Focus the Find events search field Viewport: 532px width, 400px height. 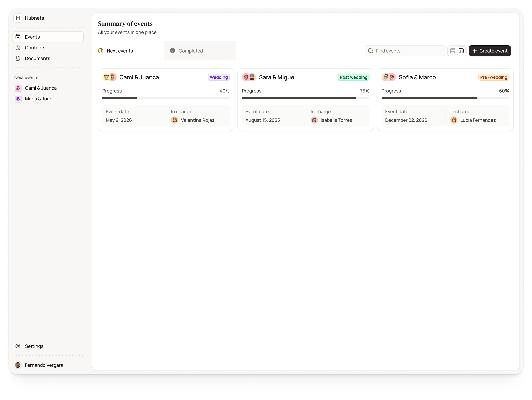(405, 51)
